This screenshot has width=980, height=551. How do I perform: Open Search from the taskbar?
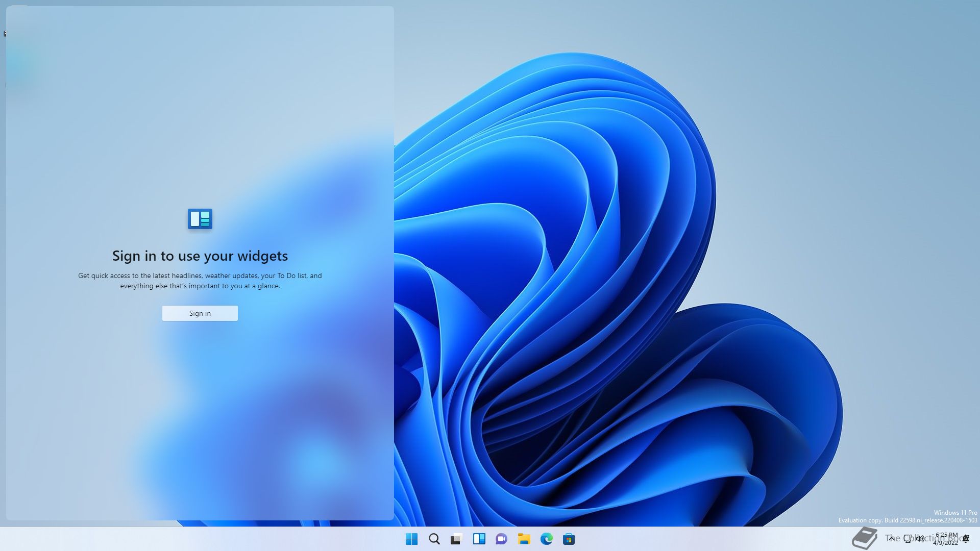pos(434,539)
